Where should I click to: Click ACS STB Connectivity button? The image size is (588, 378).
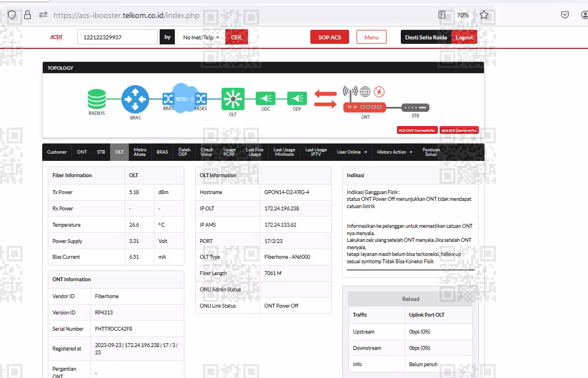[x=459, y=130]
